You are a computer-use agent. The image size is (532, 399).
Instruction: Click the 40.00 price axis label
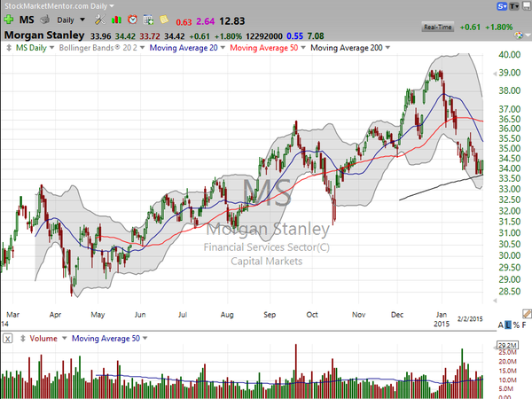coord(509,55)
